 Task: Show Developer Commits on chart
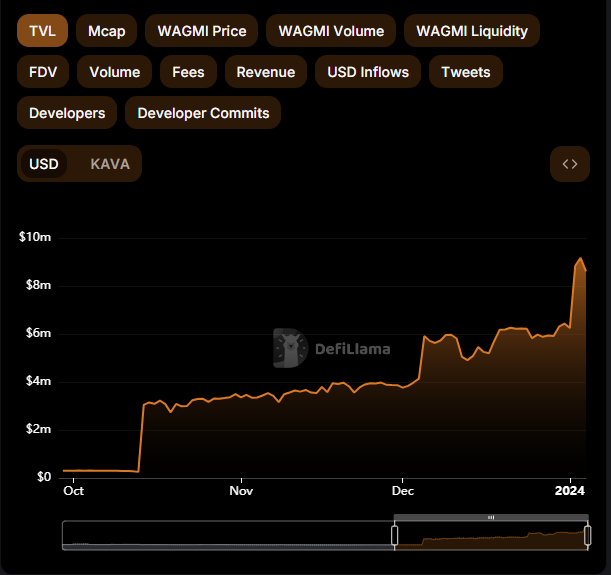(x=203, y=113)
